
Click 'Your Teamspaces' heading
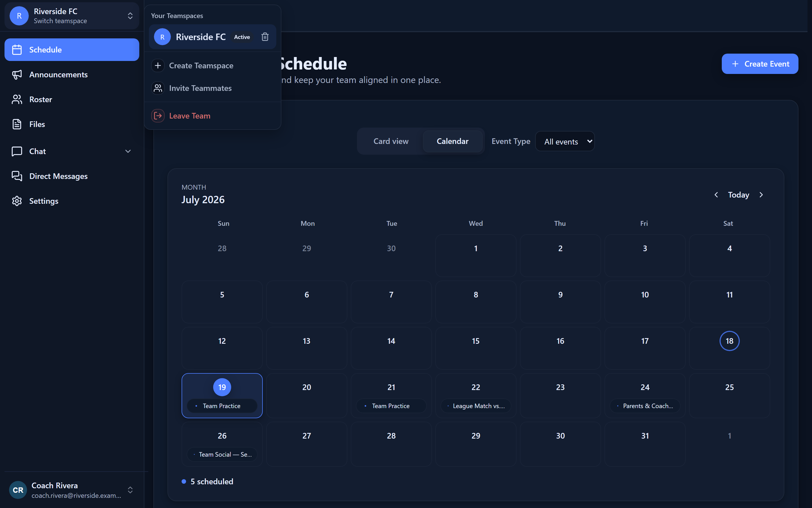[177, 16]
